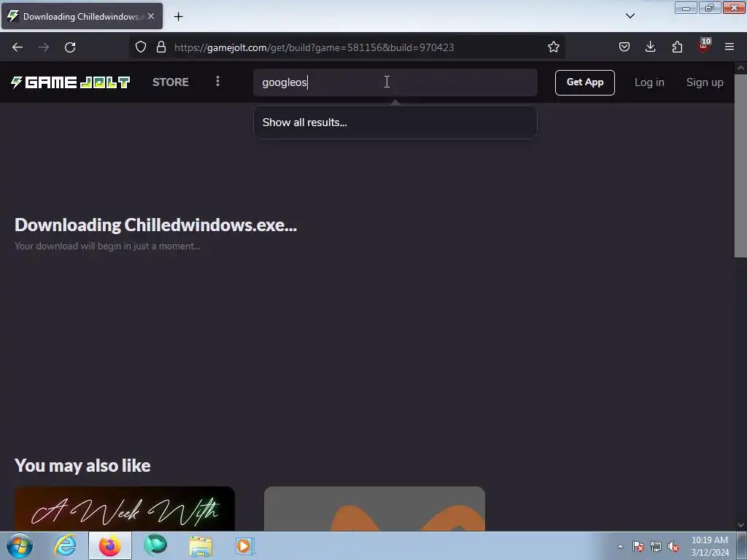The height and width of the screenshot is (560, 747).
Task: Click the Get App button
Action: click(x=584, y=82)
